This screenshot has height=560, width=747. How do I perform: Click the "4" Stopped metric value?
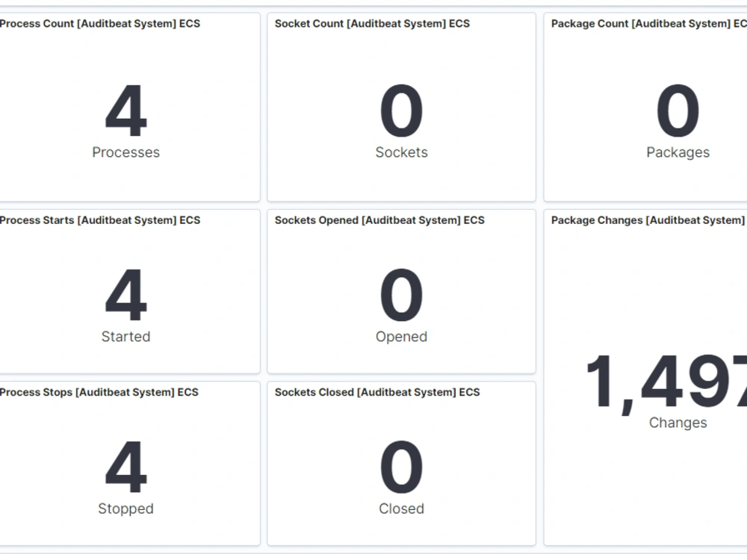tap(125, 468)
